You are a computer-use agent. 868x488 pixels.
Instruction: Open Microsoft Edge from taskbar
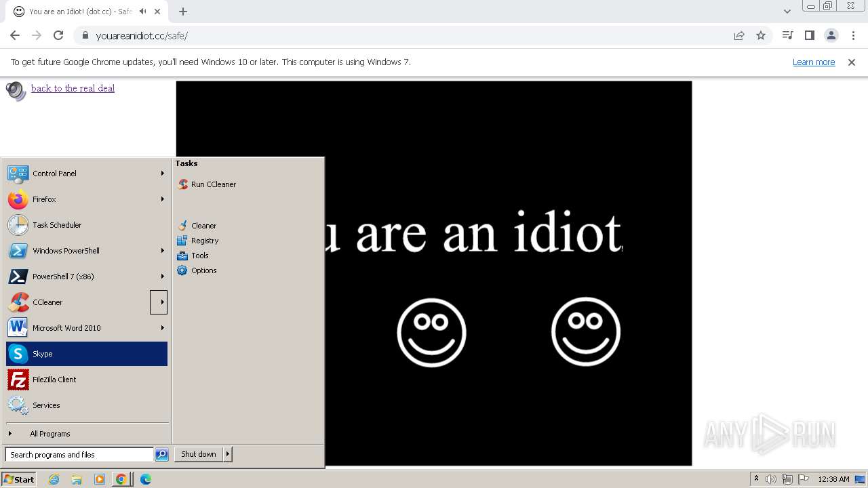point(146,479)
